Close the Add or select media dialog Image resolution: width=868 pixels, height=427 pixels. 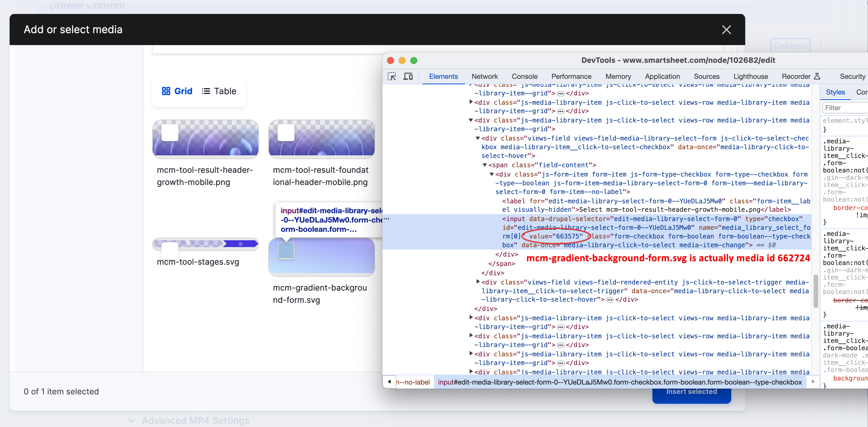pos(726,30)
